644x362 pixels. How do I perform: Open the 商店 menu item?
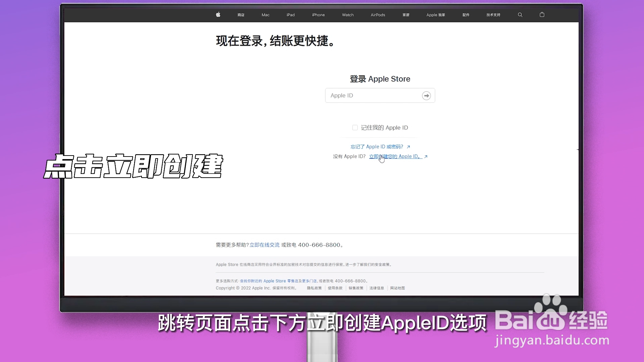[241, 15]
